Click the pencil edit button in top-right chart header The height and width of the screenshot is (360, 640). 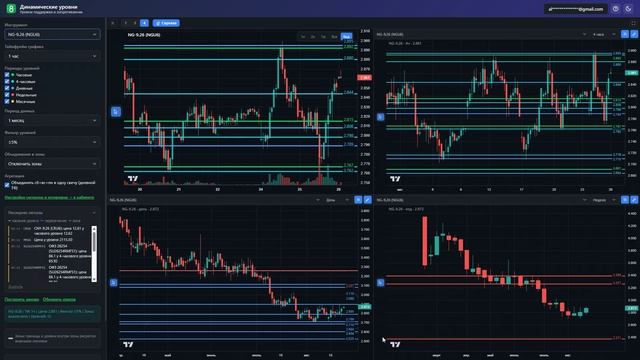pyautogui.click(x=634, y=34)
